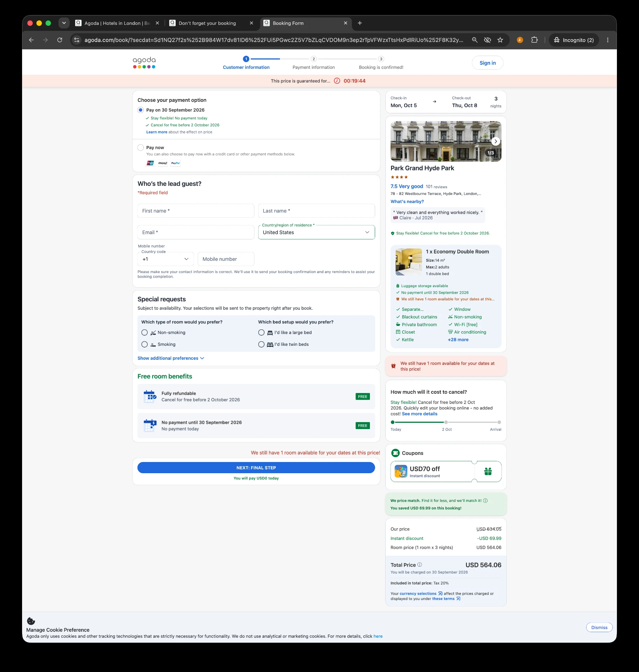Click the Total Price info icon
This screenshot has width=639, height=672.
tap(420, 565)
